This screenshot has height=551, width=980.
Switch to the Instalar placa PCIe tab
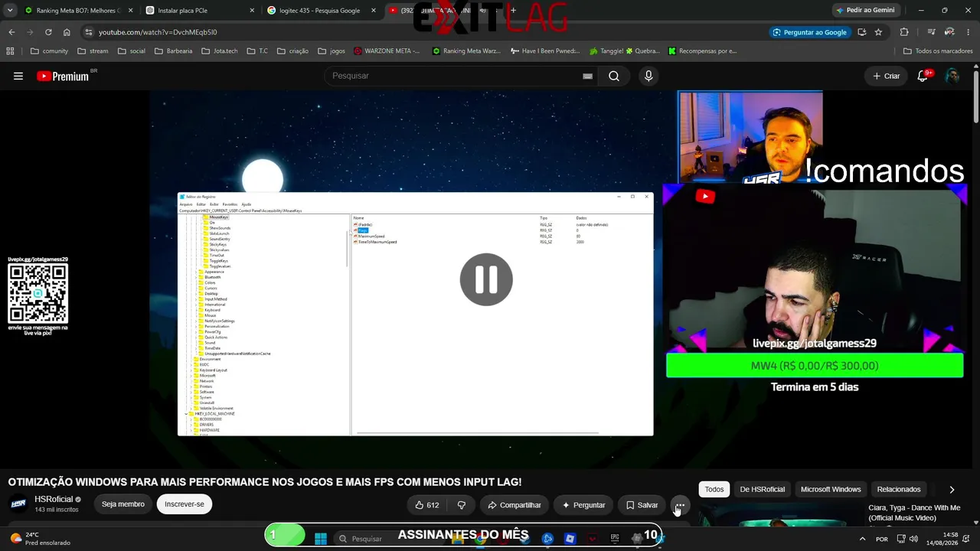[200, 11]
